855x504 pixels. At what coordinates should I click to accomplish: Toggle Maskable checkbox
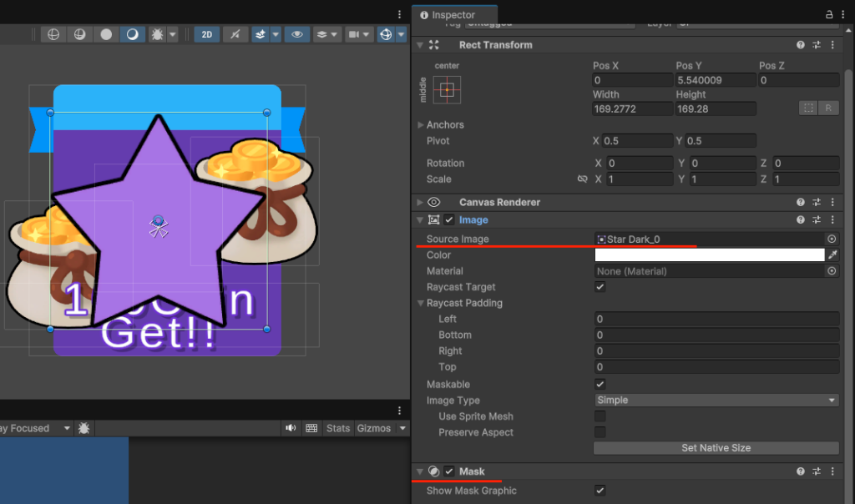click(600, 384)
